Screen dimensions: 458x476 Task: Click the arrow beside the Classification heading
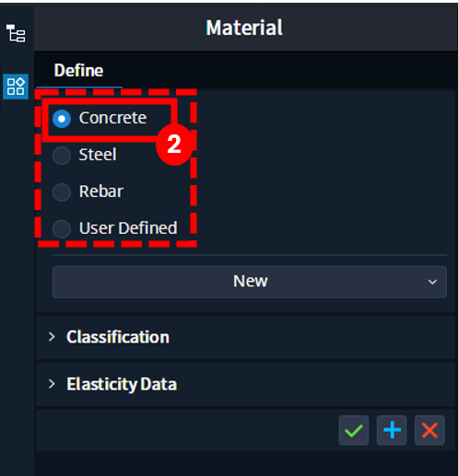52,337
